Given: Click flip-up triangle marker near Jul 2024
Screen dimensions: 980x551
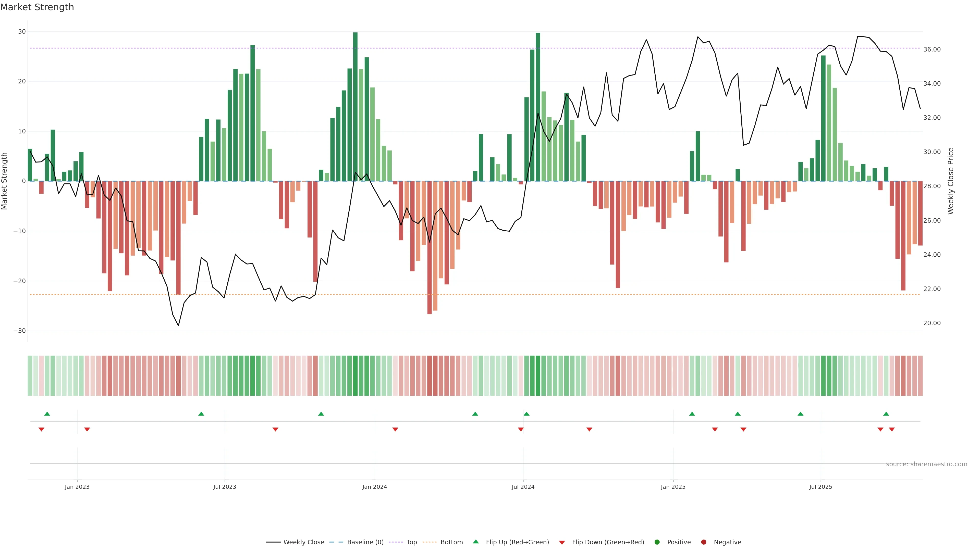Looking at the screenshot, I should click(526, 414).
